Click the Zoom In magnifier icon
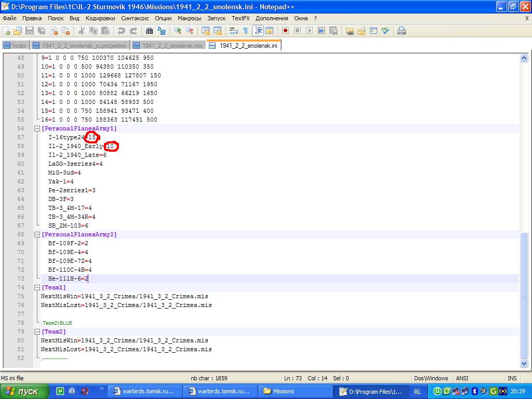 [x=178, y=31]
